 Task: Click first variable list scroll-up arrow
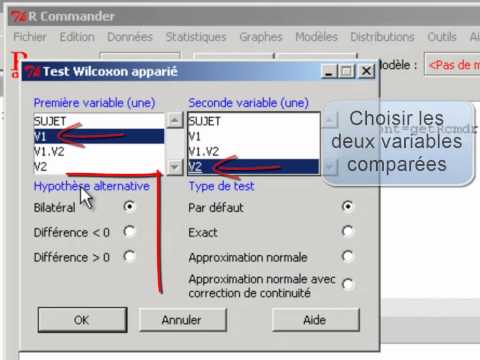pos(175,120)
